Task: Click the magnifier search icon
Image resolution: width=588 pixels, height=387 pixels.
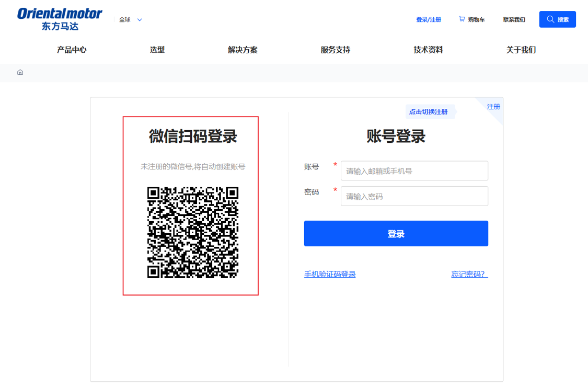Action: 550,19
